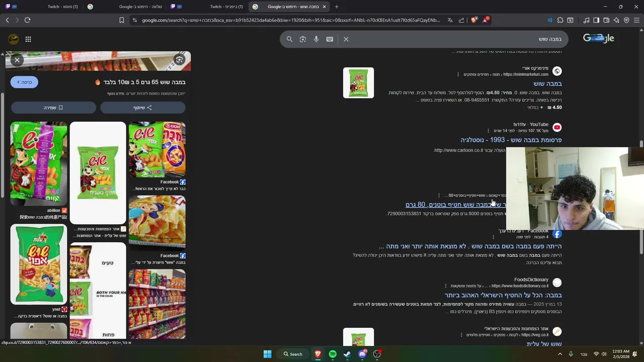Viewport: 644px width, 362px height.
Task: Click the address bar URL
Action: [x=291, y=20]
